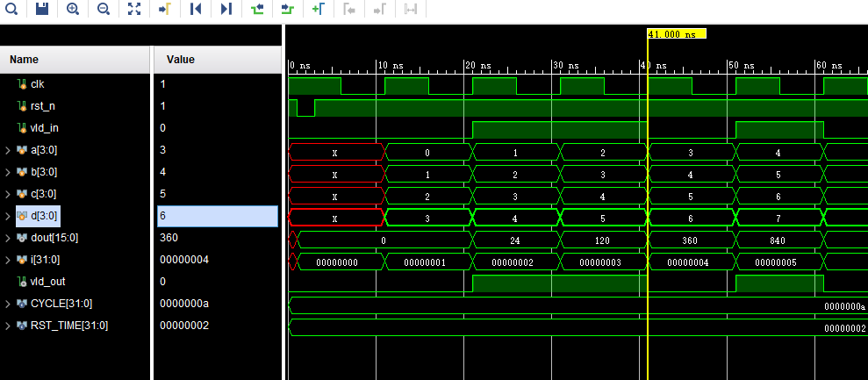
Task: Click the 0000000a value of CYCLE
Action: (184, 304)
